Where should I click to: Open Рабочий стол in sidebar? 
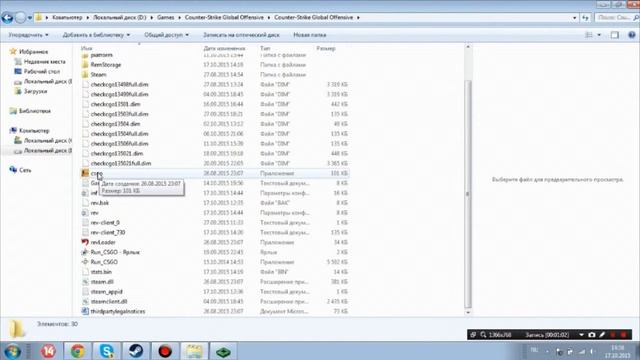click(42, 71)
